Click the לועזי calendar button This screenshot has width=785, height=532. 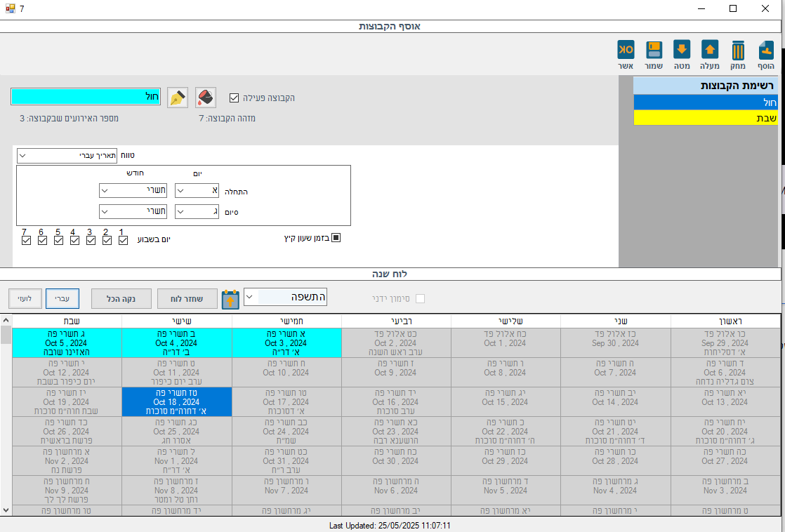click(25, 298)
